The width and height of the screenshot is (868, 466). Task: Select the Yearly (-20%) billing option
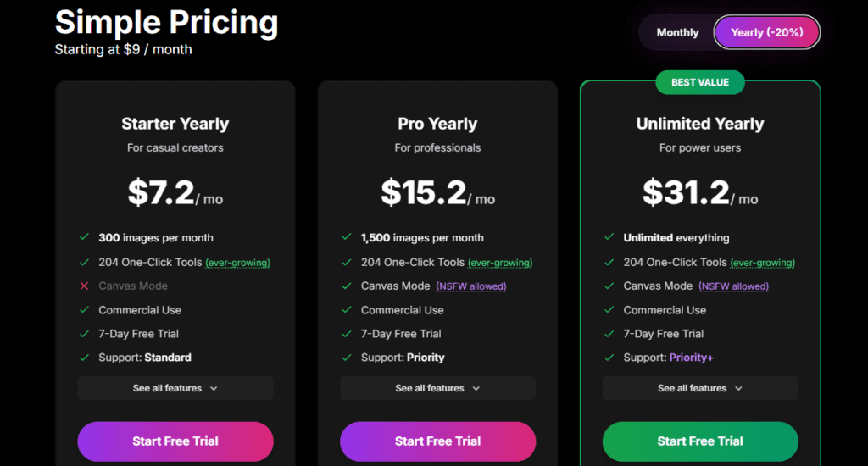click(x=766, y=32)
